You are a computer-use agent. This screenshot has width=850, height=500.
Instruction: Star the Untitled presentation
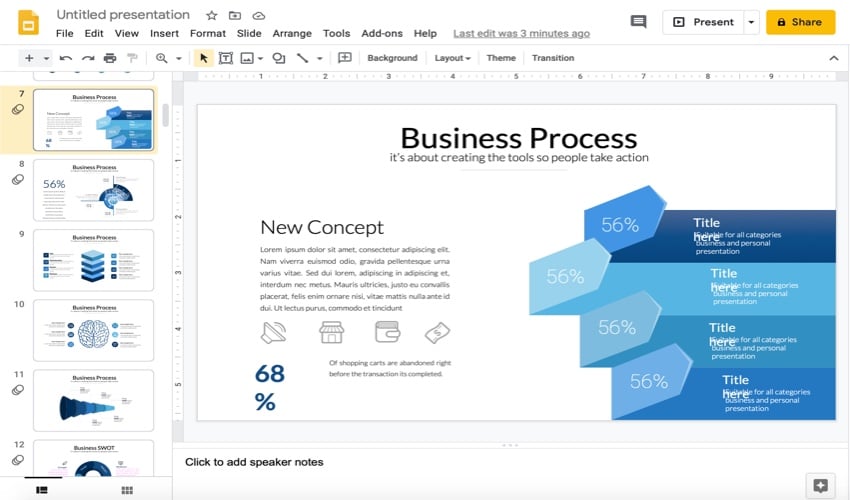click(x=211, y=16)
